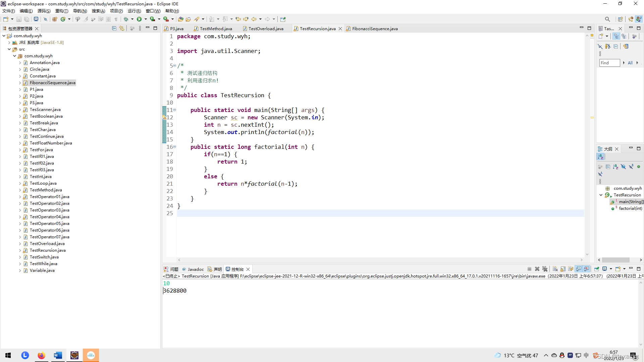Toggle Scroll Lock in console toolbar

click(563, 269)
